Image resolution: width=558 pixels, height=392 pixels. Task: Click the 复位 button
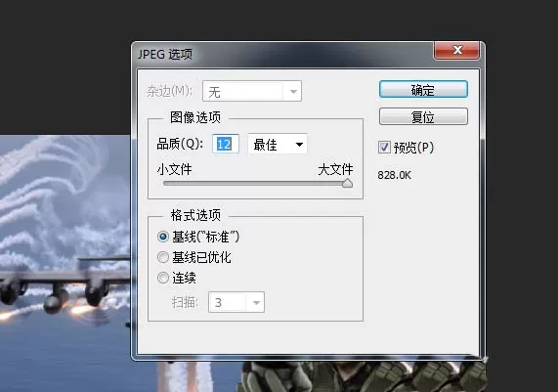(x=423, y=116)
